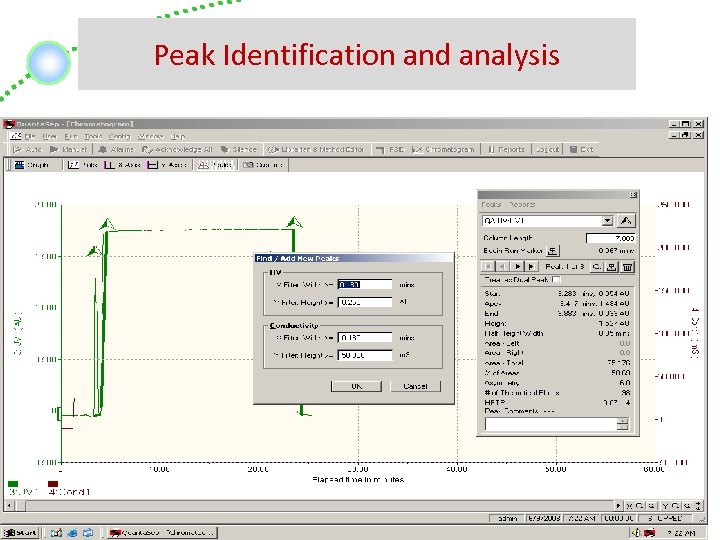Open the Reports toolbar item
Screen dimensions: 720x540
(506, 150)
